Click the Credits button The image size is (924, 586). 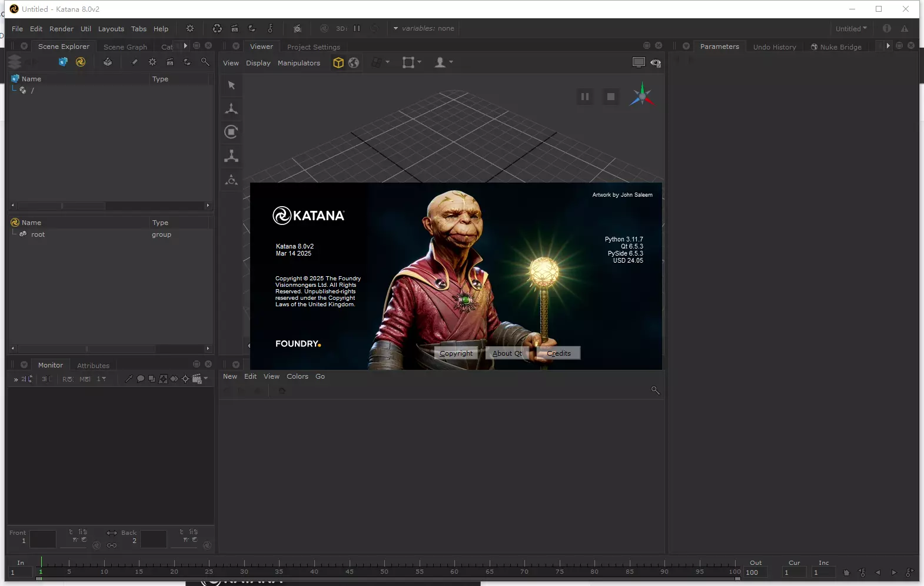[559, 353]
